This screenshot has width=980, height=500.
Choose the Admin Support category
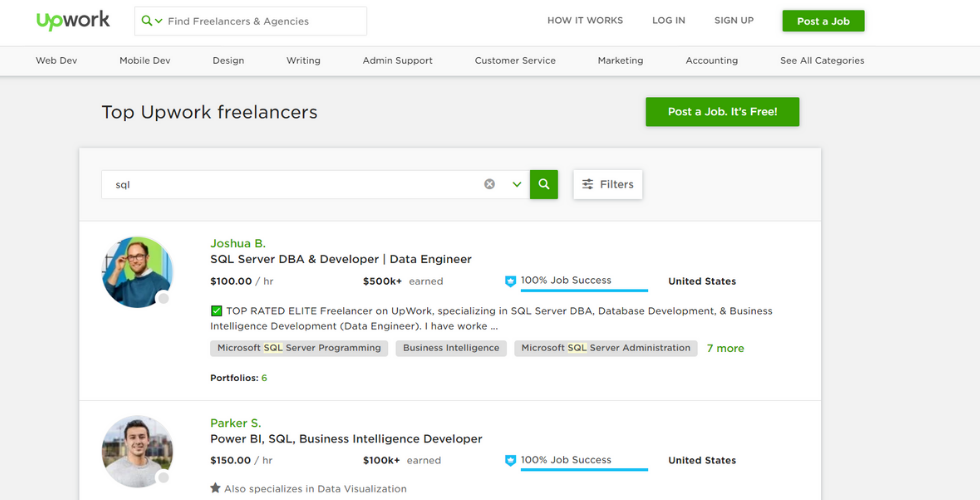tap(398, 61)
